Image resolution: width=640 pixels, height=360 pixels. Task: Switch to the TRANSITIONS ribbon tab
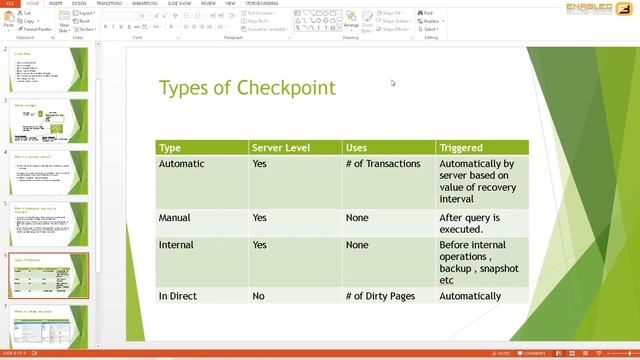pos(109,3)
